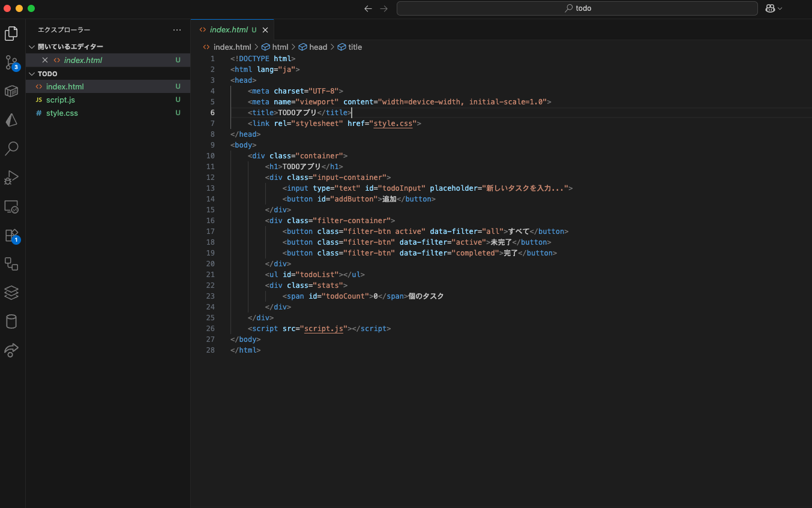812x508 pixels.
Task: Select the index.html editor tab
Action: click(x=228, y=29)
